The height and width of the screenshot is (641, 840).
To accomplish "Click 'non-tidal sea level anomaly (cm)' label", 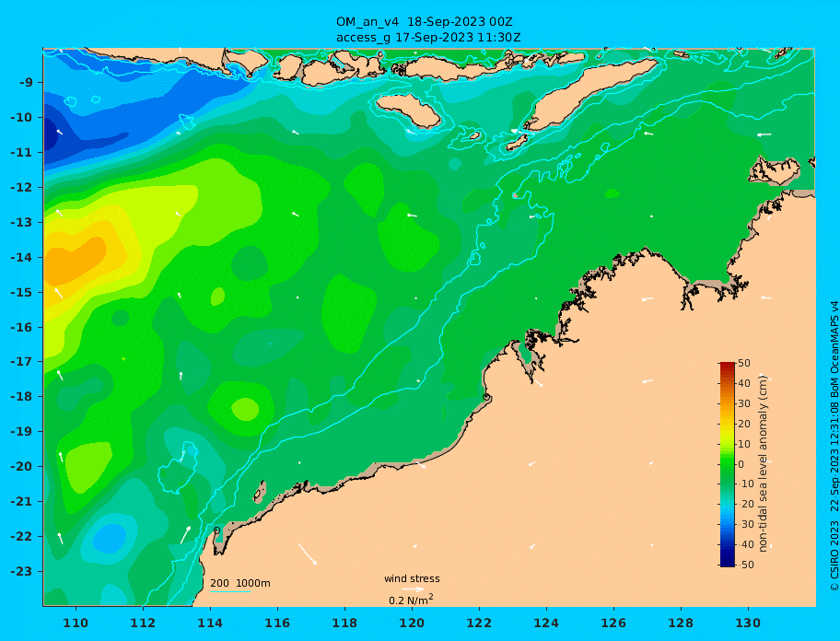I will tap(763, 464).
